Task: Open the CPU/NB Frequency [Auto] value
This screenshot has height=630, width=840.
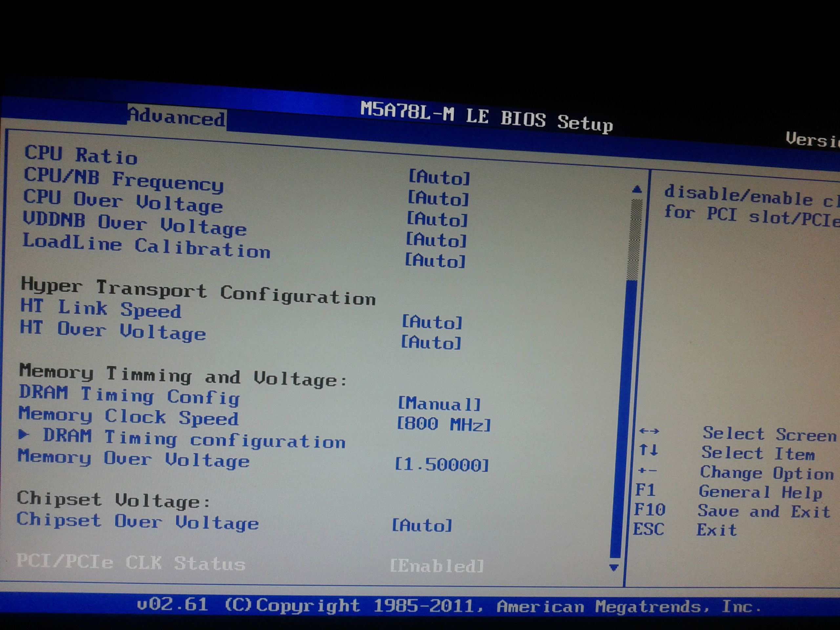Action: point(438,198)
